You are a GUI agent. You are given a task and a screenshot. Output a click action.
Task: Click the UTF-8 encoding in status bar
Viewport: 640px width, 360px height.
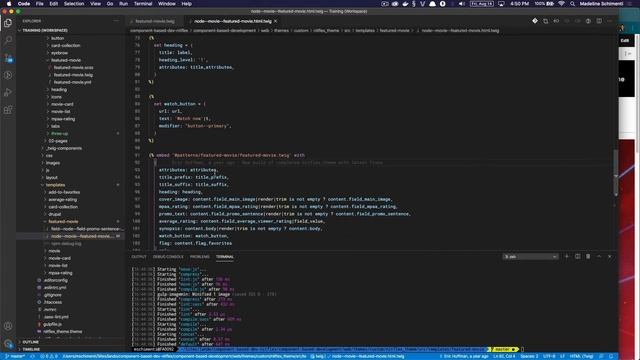(549, 356)
